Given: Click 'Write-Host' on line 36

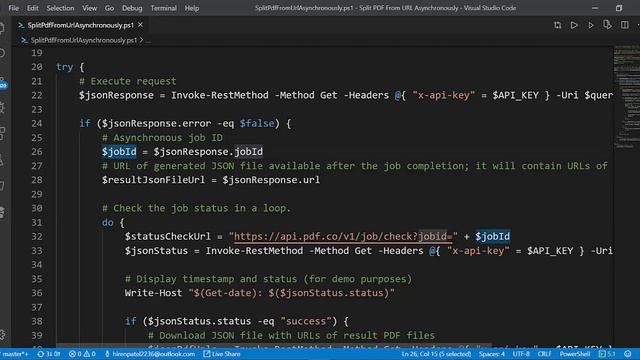Looking at the screenshot, I should point(153,293).
